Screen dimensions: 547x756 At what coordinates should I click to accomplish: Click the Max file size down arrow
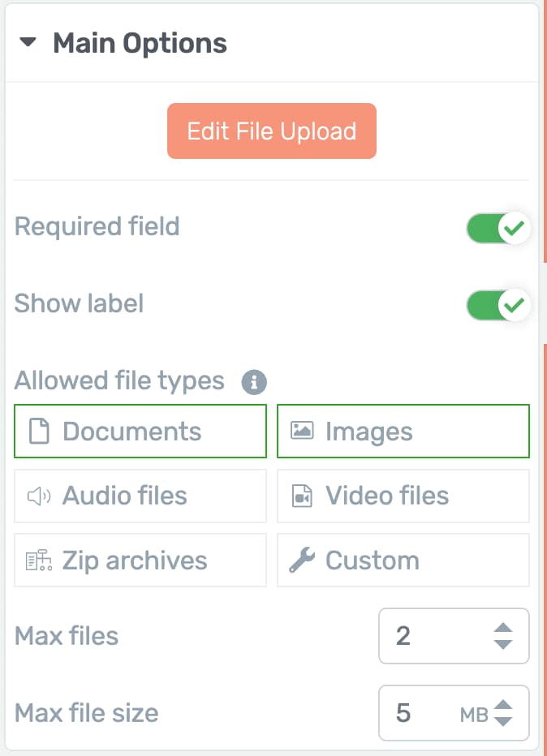(503, 721)
